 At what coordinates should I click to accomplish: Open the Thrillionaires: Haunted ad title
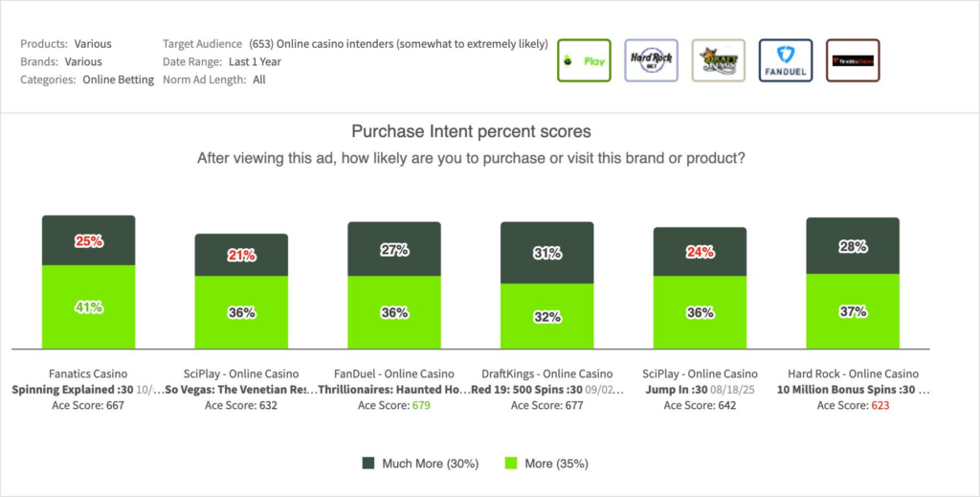pyautogui.click(x=394, y=390)
